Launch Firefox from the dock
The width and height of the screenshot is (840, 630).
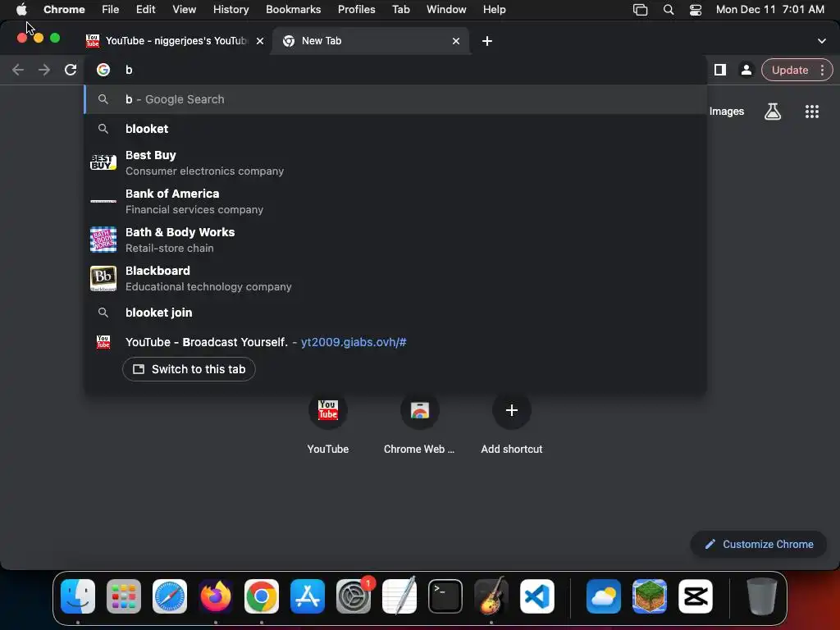coord(216,596)
